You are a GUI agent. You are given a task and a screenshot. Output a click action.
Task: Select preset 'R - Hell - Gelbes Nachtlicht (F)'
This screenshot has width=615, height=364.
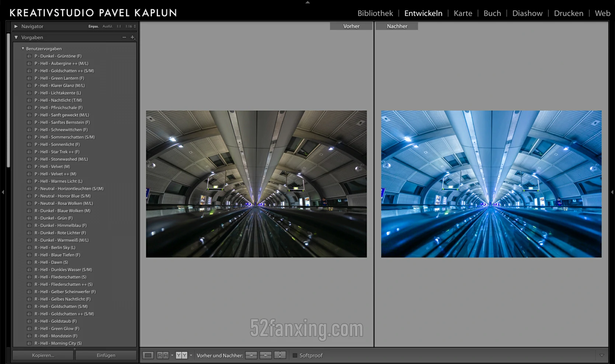63,299
